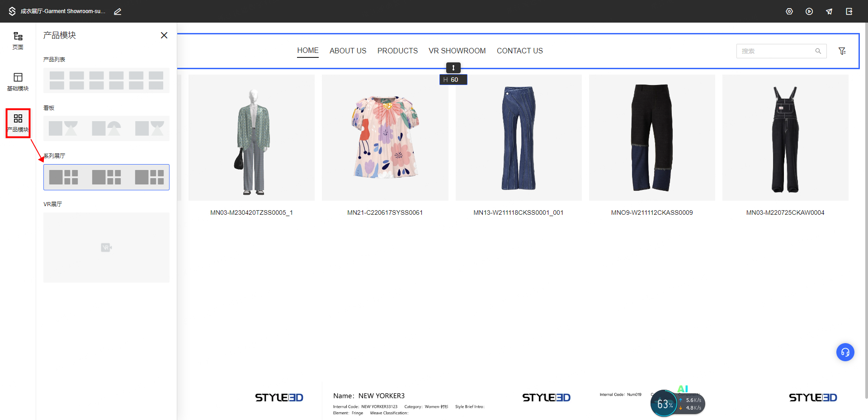The height and width of the screenshot is (420, 868).
Task: Click the preview play icon
Action: [809, 11]
